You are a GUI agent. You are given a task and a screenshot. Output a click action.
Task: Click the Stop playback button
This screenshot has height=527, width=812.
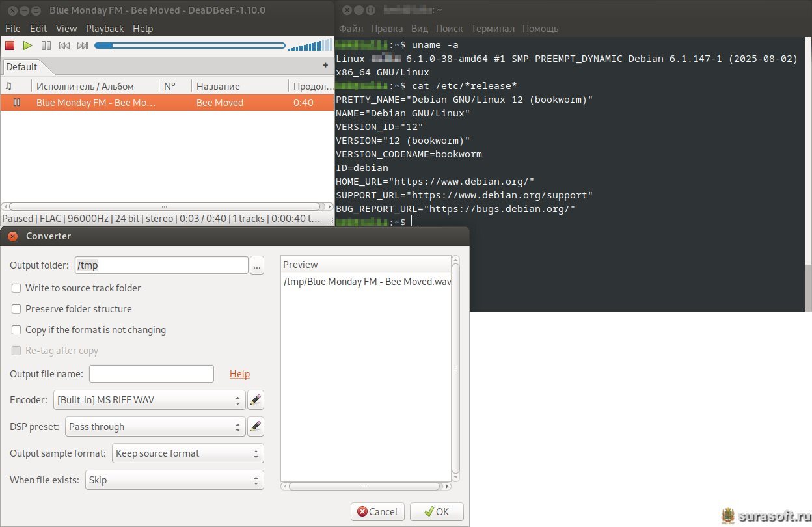pyautogui.click(x=10, y=46)
